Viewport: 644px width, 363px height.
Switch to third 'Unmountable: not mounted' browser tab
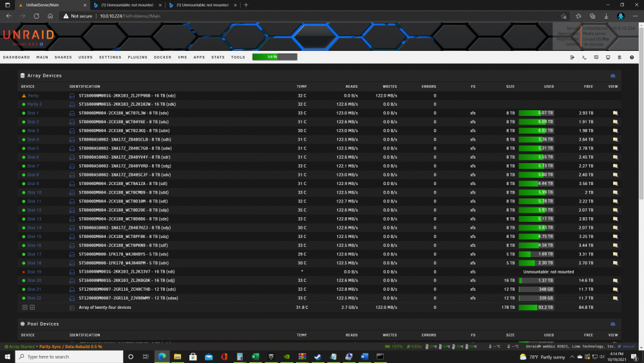[x=202, y=5]
